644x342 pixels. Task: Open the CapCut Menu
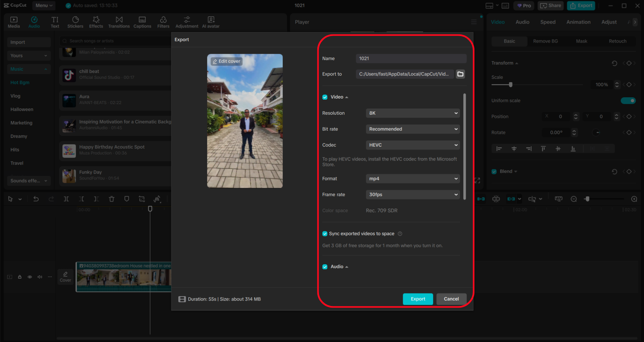(x=43, y=5)
